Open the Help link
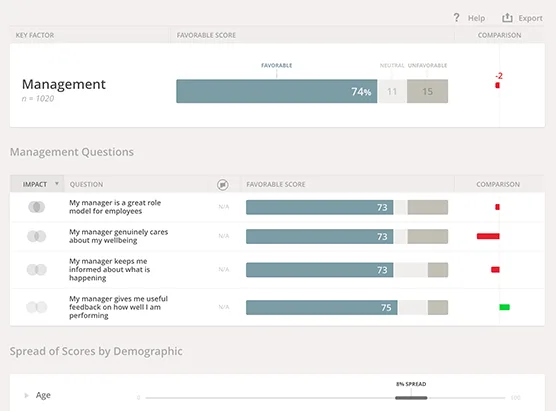Viewport: 556px width, 411px height. click(476, 18)
